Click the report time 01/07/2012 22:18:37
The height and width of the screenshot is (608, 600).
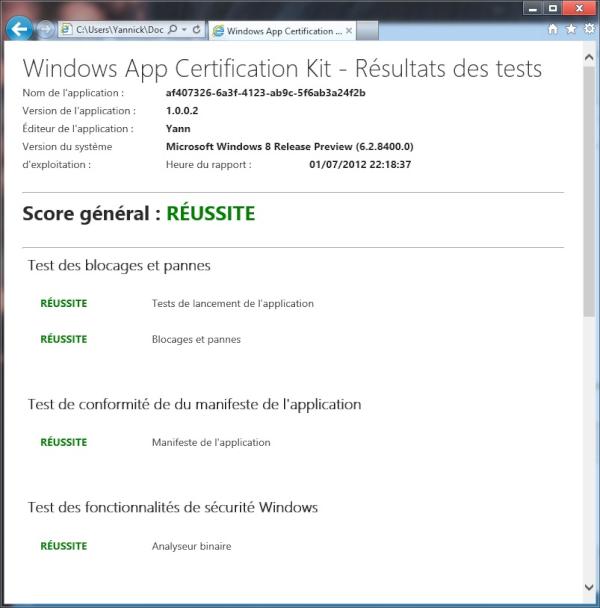pos(360,164)
